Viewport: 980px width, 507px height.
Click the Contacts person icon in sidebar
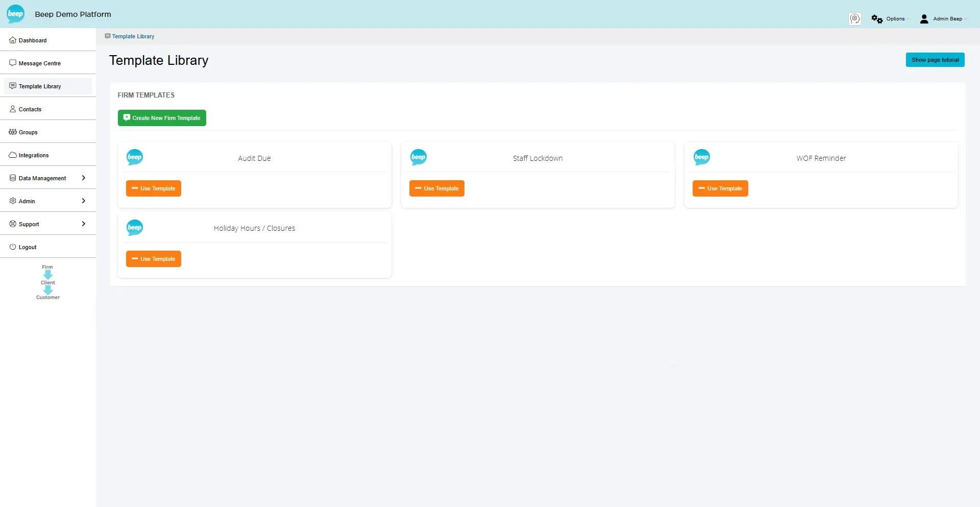[12, 108]
